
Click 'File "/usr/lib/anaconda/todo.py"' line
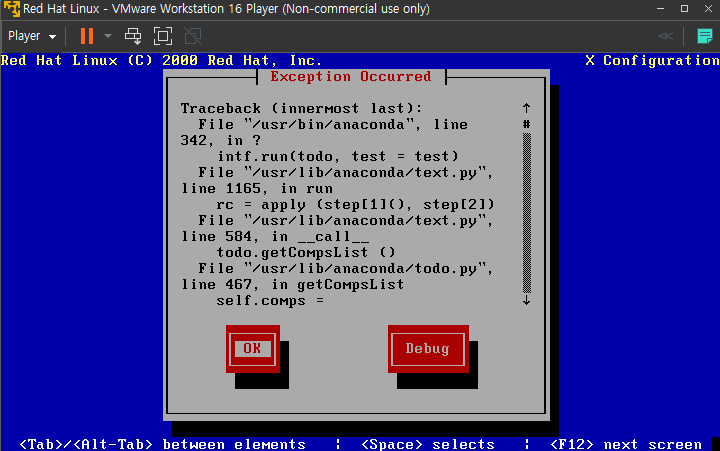tap(346, 269)
